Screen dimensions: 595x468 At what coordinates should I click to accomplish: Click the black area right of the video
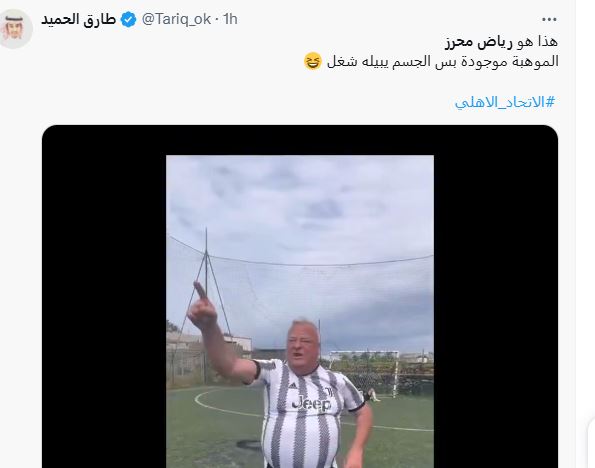click(x=496, y=296)
